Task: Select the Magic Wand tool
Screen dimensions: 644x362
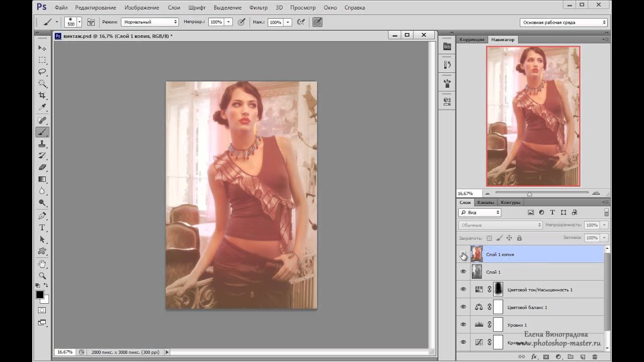Action: tap(42, 84)
